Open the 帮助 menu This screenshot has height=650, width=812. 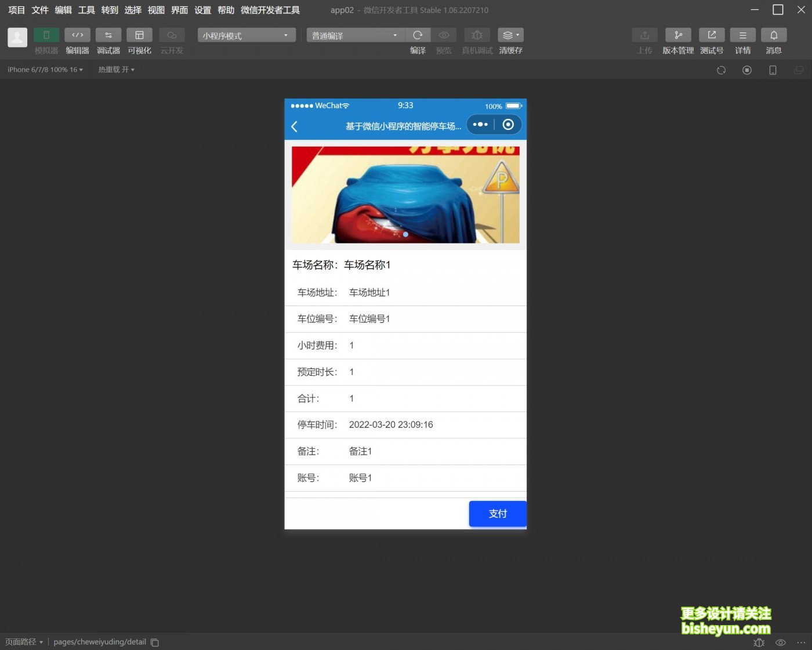point(226,10)
